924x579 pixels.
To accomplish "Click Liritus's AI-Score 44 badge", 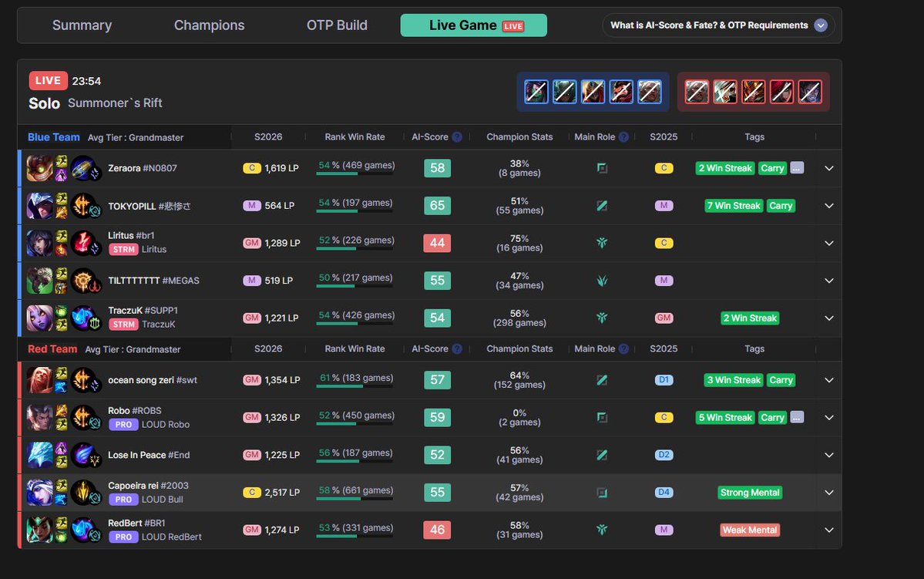I will (x=437, y=243).
